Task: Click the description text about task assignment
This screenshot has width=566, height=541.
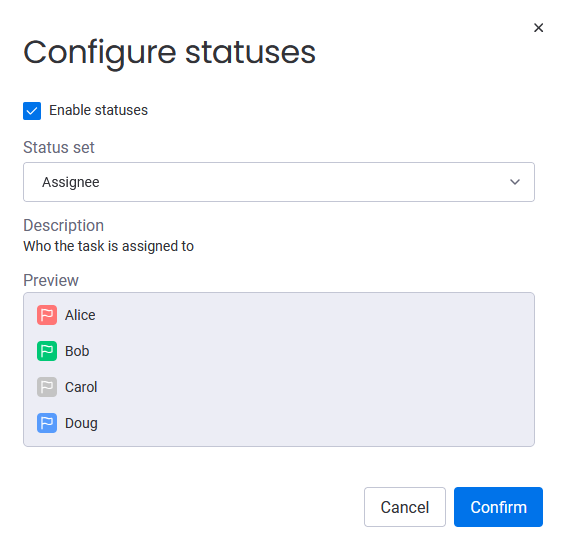Action: point(109,246)
